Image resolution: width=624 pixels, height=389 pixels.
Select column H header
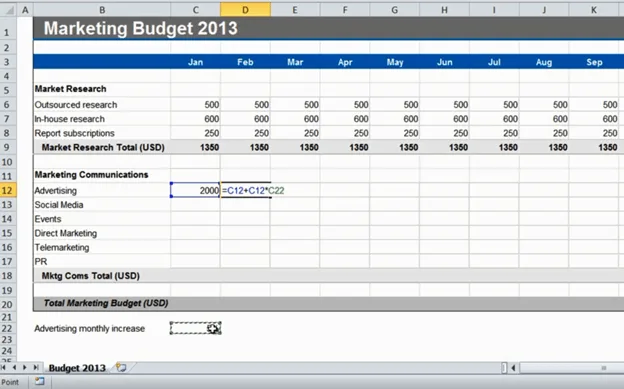click(x=444, y=10)
